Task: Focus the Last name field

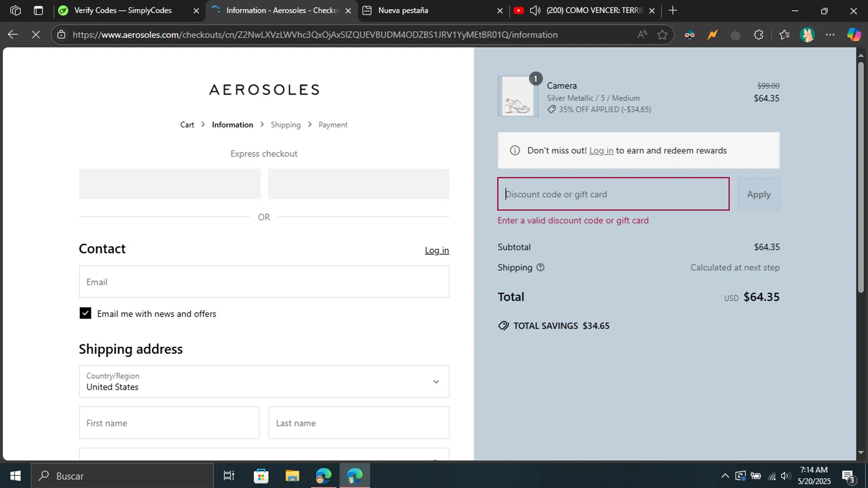Action: click(x=359, y=423)
